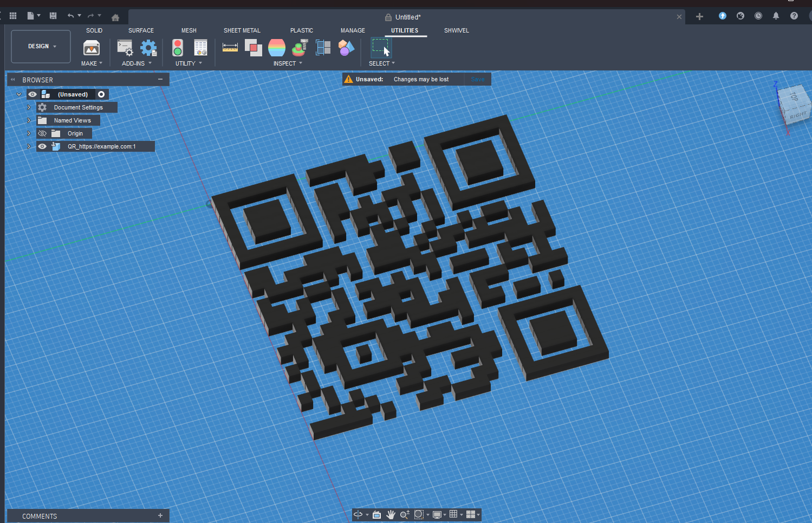Open the data panel grid icon
The width and height of the screenshot is (812, 523).
[13, 16]
